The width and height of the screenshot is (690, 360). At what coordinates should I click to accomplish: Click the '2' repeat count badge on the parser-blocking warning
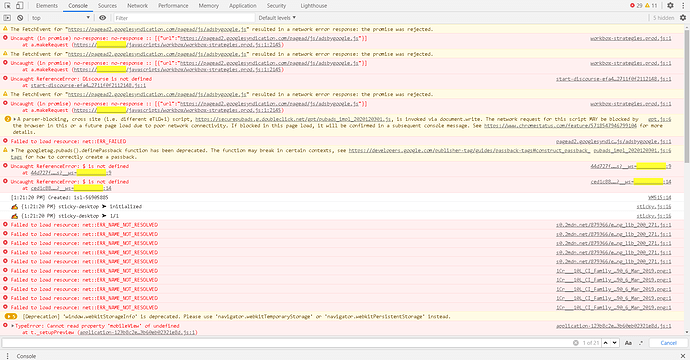pyautogui.click(x=7, y=119)
